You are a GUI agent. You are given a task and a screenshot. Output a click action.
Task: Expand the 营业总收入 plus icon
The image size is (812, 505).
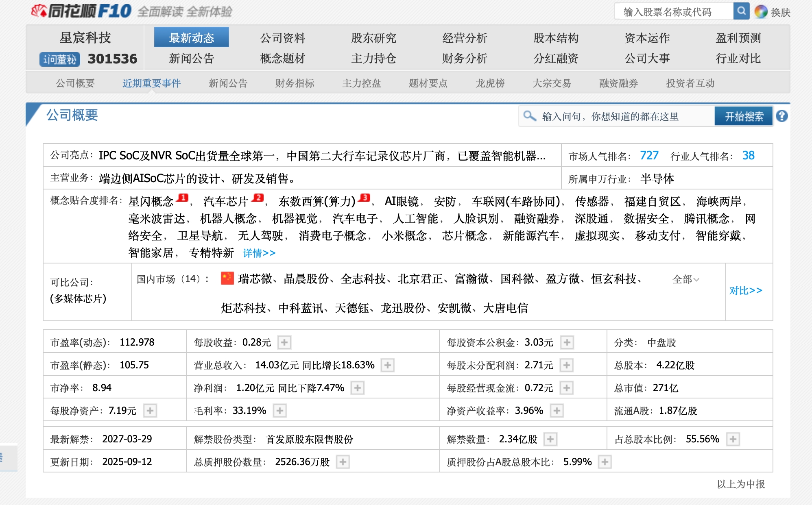(x=388, y=365)
